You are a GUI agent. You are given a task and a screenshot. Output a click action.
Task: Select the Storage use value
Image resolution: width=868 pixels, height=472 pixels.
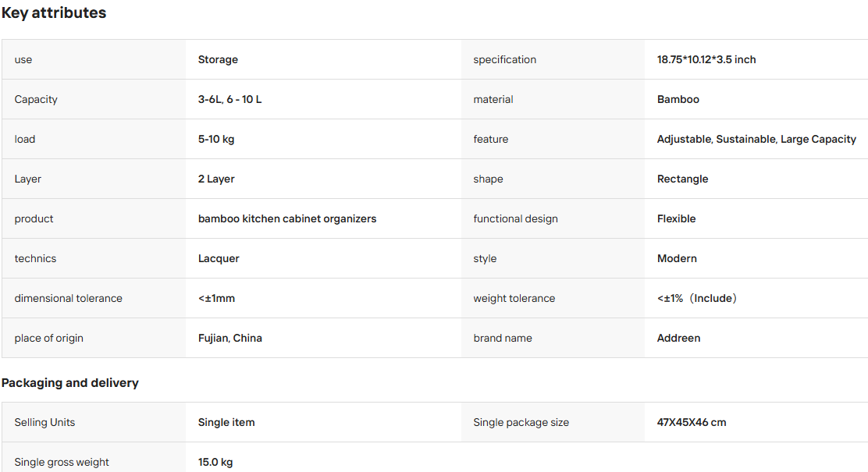(x=218, y=59)
